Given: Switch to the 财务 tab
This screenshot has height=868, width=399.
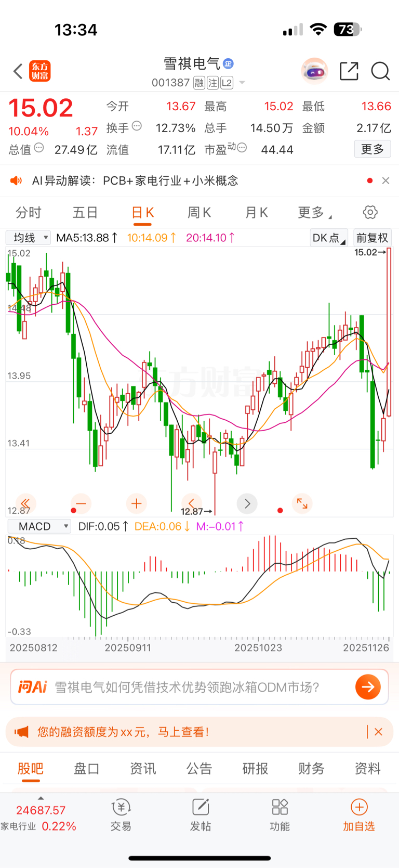Looking at the screenshot, I should pyautogui.click(x=311, y=769).
